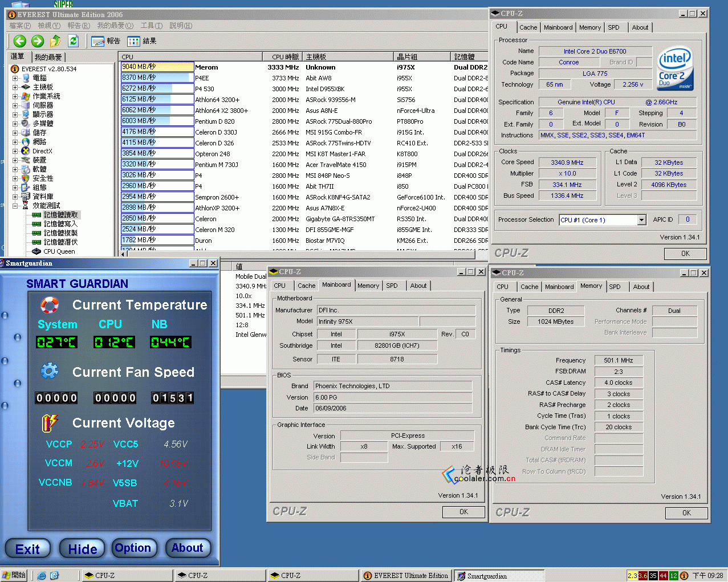Click the 作業系統 operating system icon
The image size is (728, 582).
26,96
